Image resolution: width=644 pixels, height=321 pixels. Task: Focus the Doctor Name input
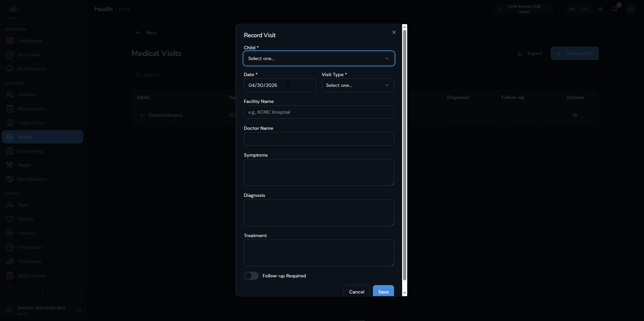[x=318, y=139]
